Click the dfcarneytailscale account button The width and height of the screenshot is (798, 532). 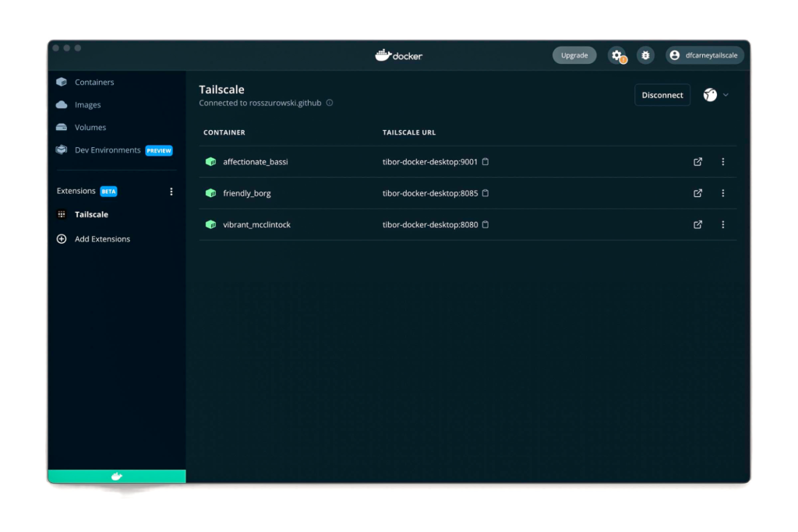704,55
